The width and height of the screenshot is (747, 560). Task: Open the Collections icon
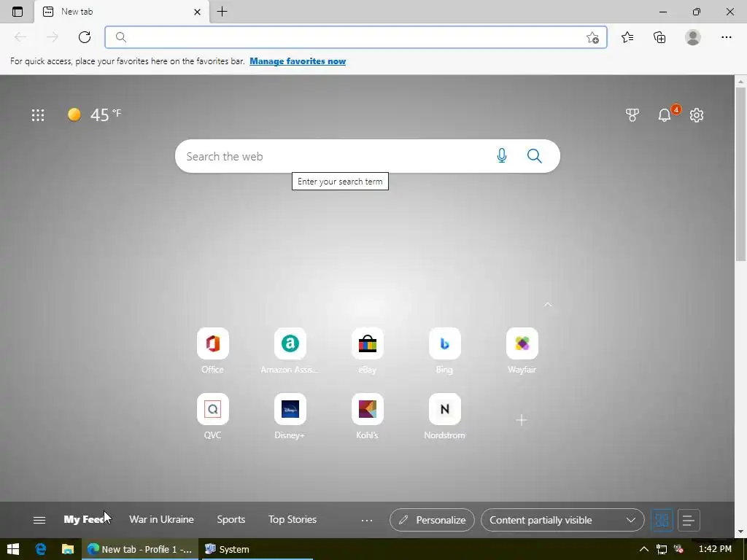coord(659,37)
